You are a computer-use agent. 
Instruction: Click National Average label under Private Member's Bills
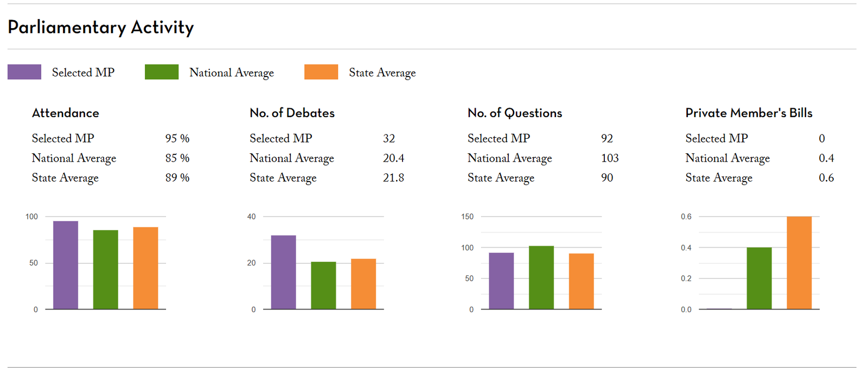tap(727, 158)
